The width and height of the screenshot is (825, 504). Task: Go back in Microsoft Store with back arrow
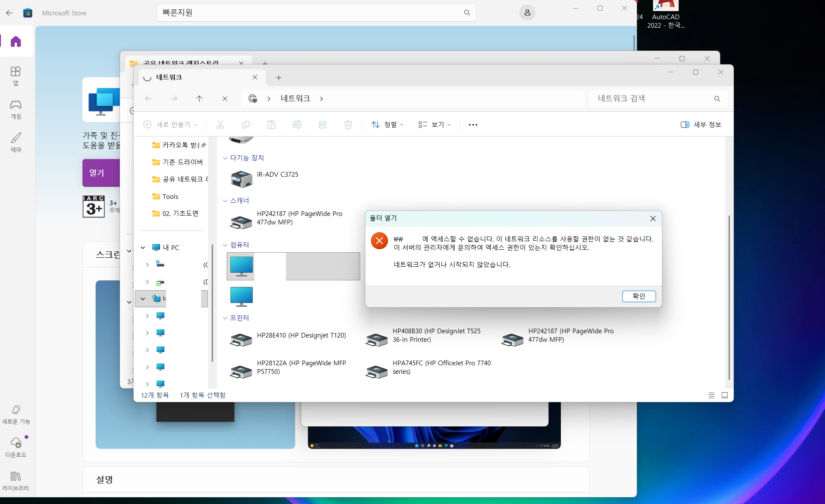[9, 13]
